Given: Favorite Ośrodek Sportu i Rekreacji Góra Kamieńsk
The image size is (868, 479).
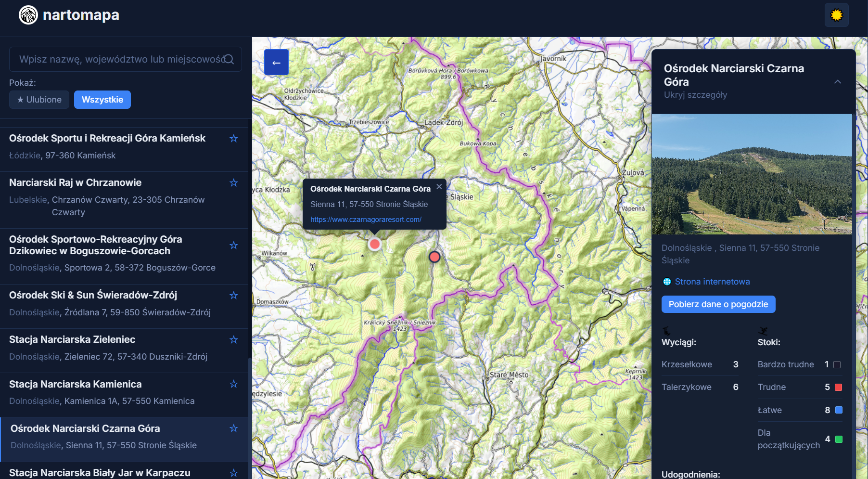Looking at the screenshot, I should [234, 139].
